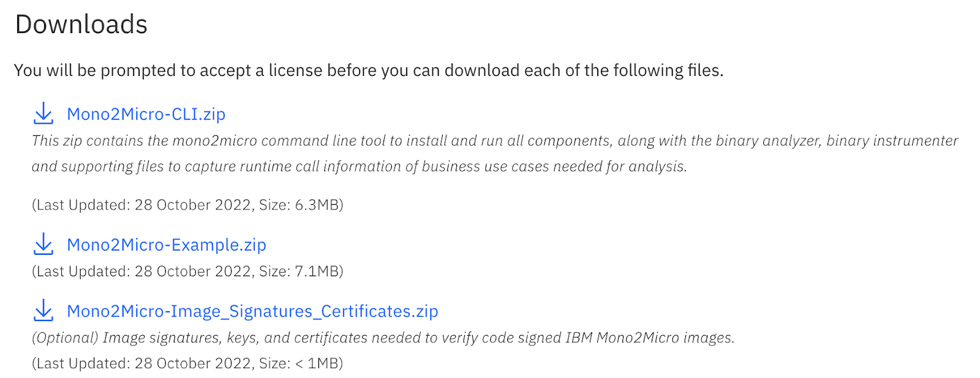The width and height of the screenshot is (980, 378).
Task: Click the line starting "and supporting files"
Action: click(x=359, y=167)
